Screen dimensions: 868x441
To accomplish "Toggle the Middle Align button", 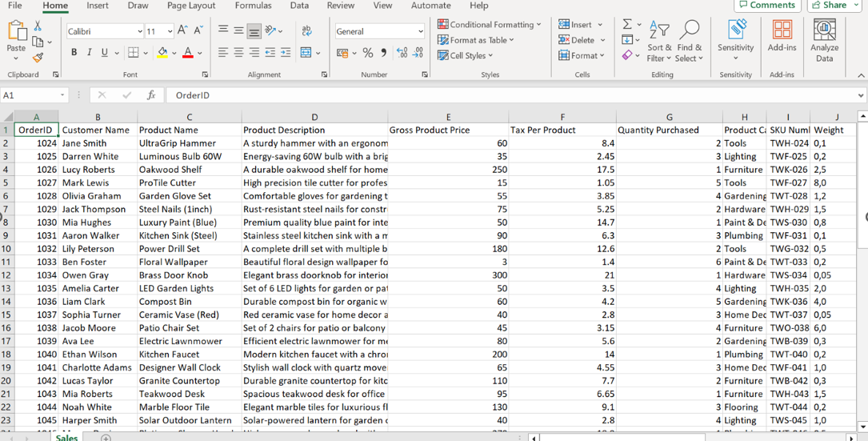I will pos(238,31).
